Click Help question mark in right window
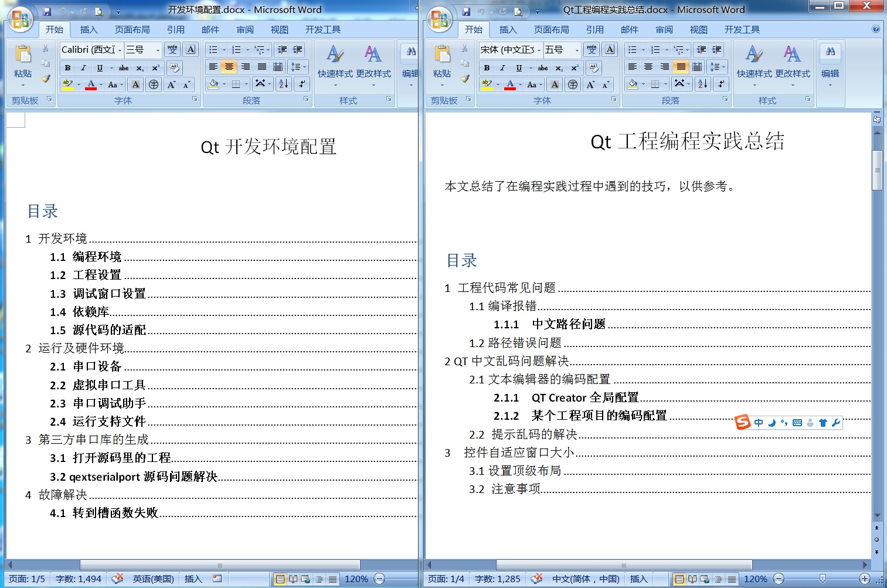The height and width of the screenshot is (588, 887). click(x=876, y=29)
